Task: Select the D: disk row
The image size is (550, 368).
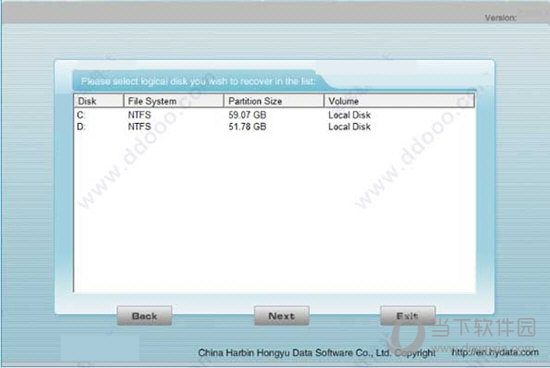Action: point(274,127)
